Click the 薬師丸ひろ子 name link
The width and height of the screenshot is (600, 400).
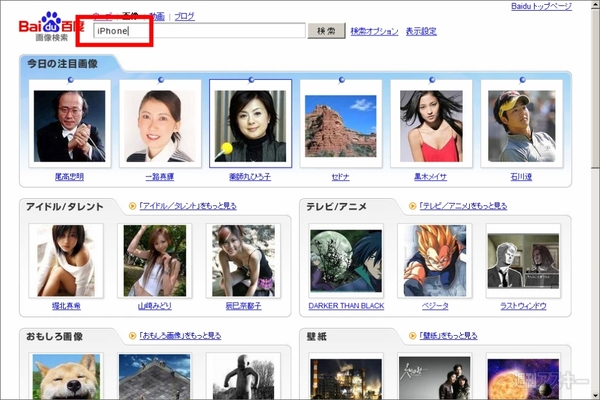point(250,177)
